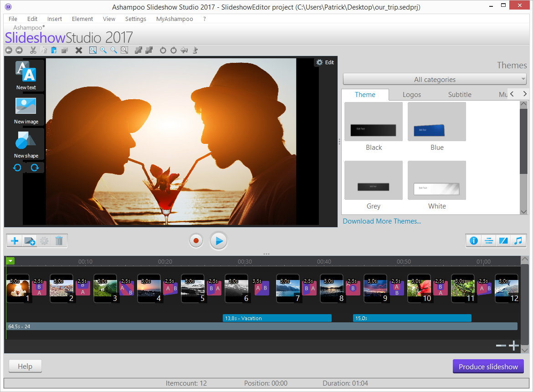Click the music note icon

[x=518, y=241]
